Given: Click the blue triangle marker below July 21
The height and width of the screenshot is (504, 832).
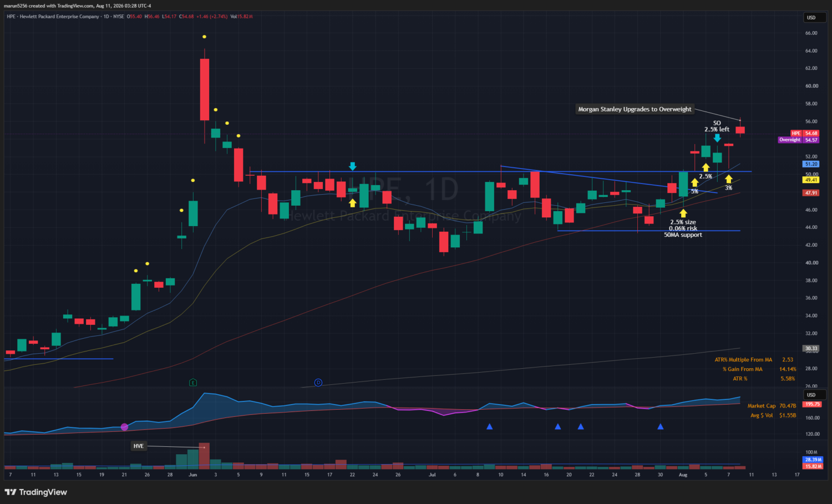Looking at the screenshot, I should tap(581, 426).
